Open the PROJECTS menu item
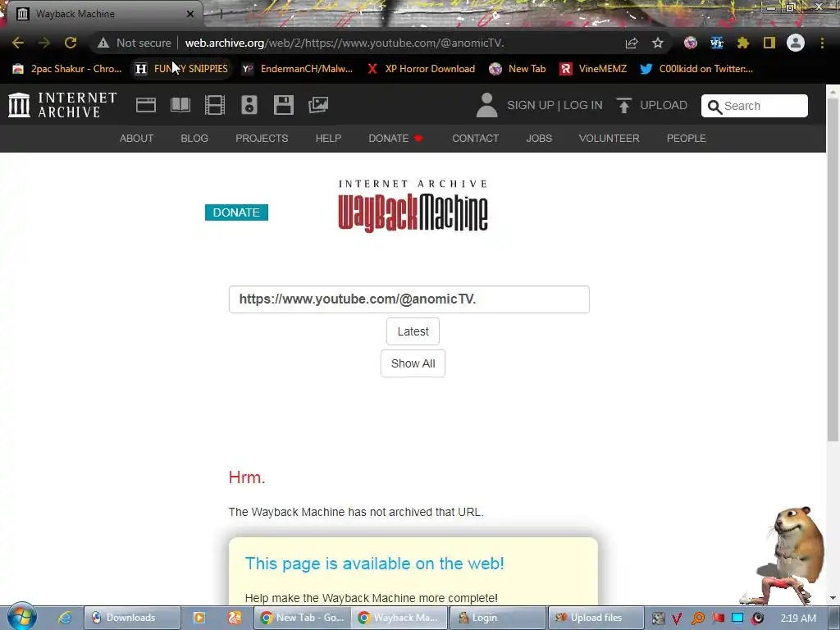Screen dimensions: 840x630 [x=262, y=138]
